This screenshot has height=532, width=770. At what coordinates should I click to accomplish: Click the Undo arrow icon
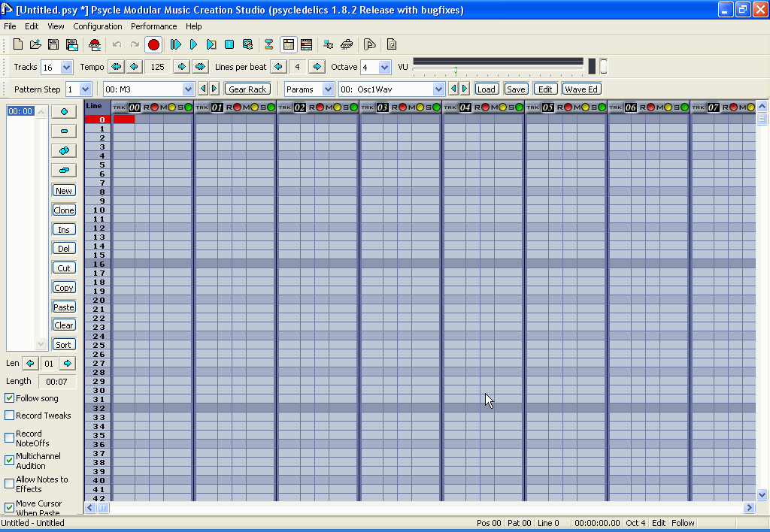[117, 44]
